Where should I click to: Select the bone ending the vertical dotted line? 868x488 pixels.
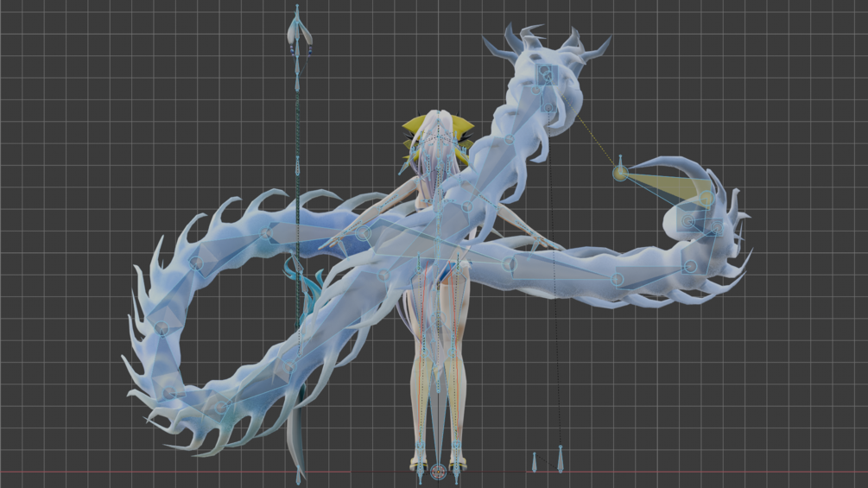[561, 459]
